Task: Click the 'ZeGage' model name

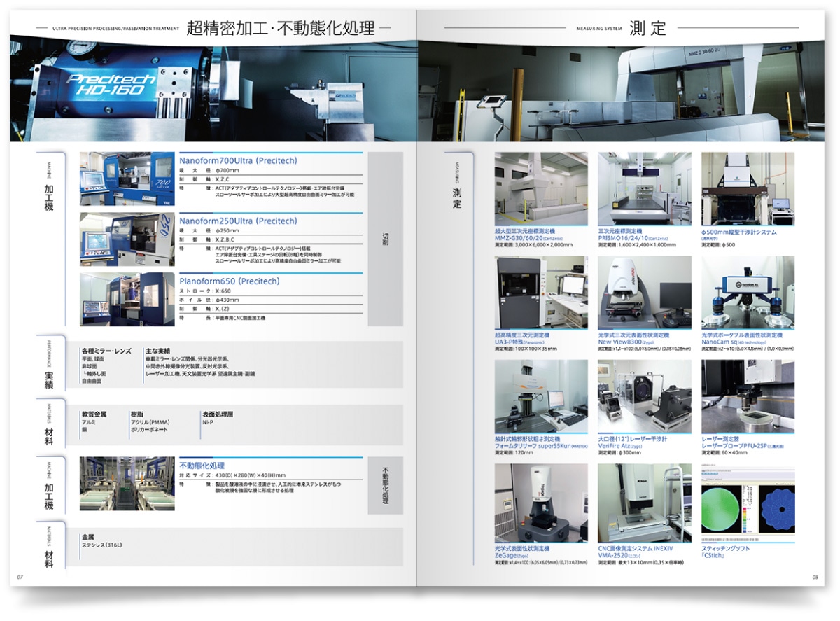Action: coord(507,555)
